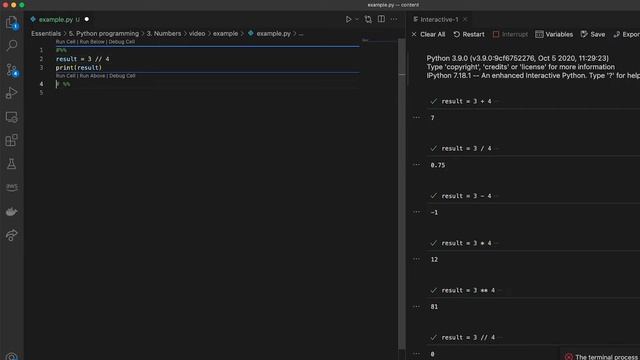
Task: Expand the dropdown beside the run icon
Action: (357, 19)
